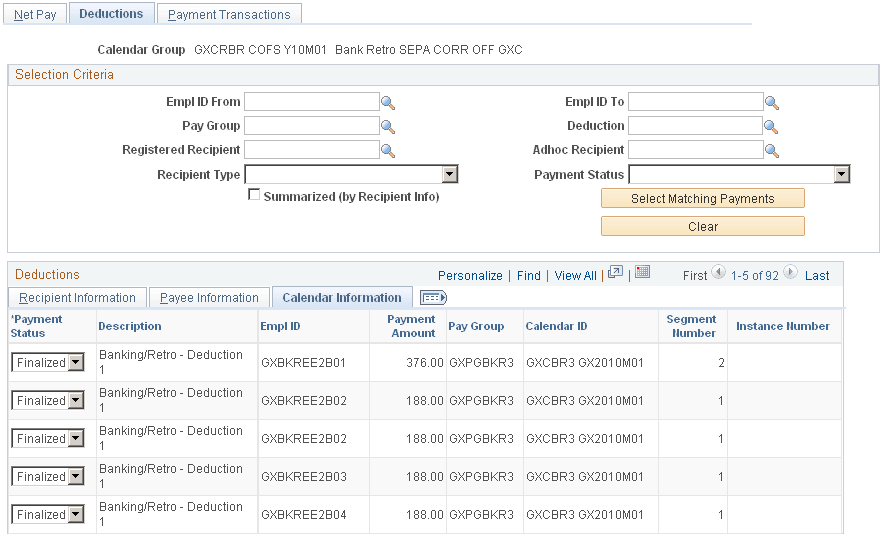The height and width of the screenshot is (537, 883).
Task: Focus the Deduction input field
Action: pos(695,126)
